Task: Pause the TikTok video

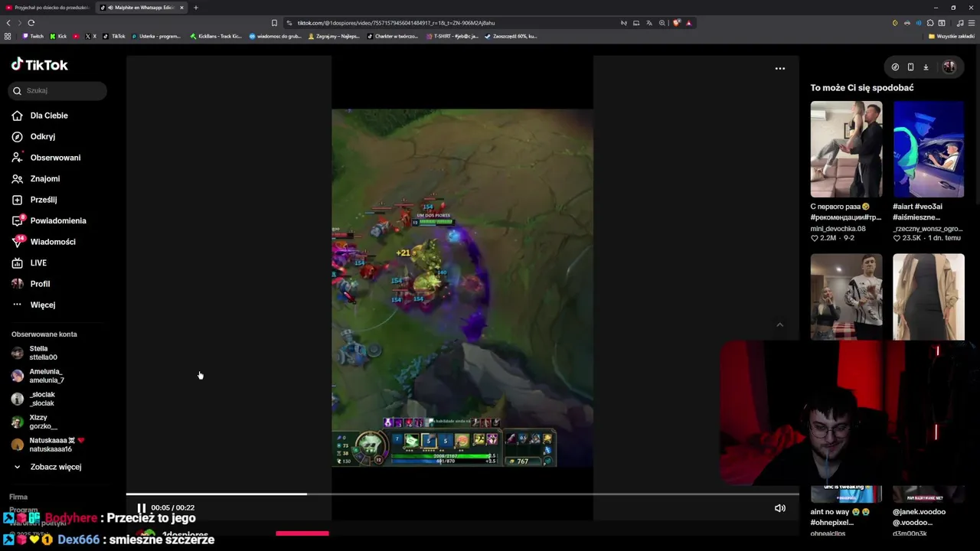Action: coord(142,508)
